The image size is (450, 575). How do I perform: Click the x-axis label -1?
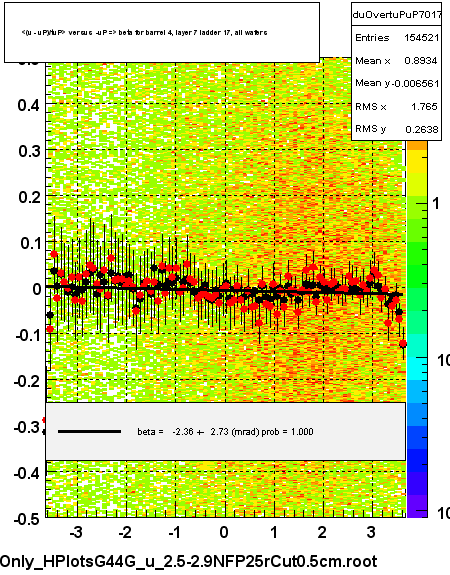175,532
